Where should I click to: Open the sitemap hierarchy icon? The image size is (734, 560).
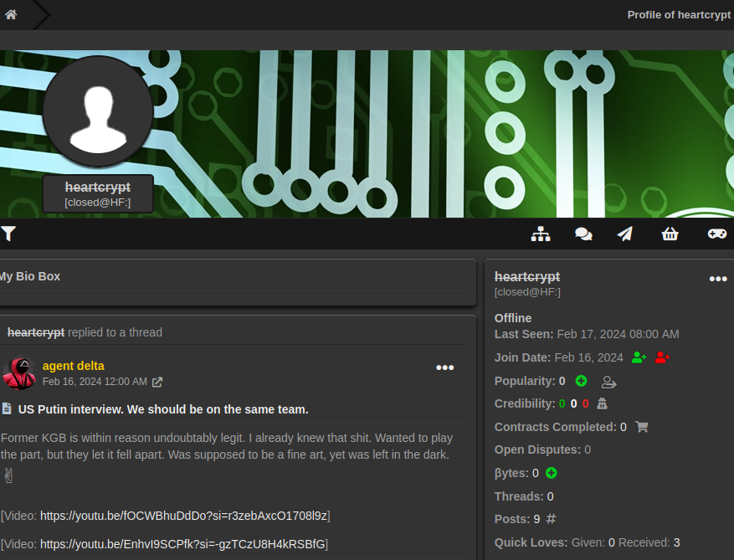click(x=541, y=234)
